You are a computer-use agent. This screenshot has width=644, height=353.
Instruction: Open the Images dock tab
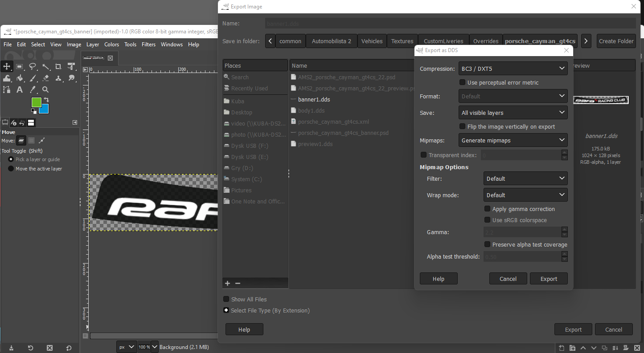click(31, 122)
